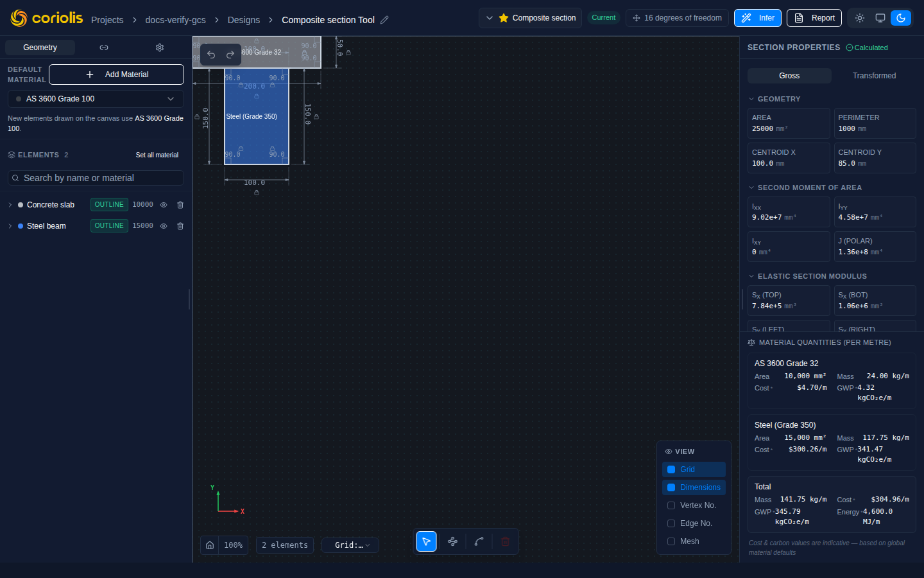Screen dimensions: 924x578
Task: Open the Grid size dropdown
Action: tap(350, 545)
